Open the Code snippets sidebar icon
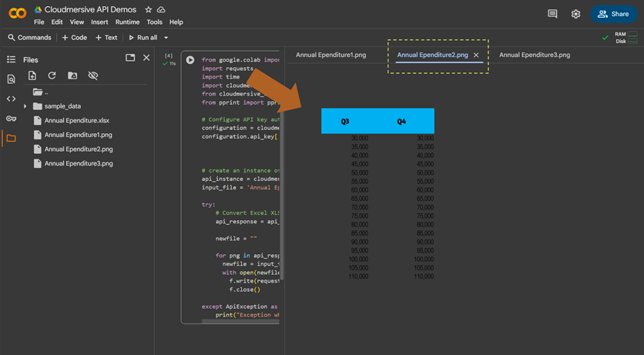 coord(11,99)
